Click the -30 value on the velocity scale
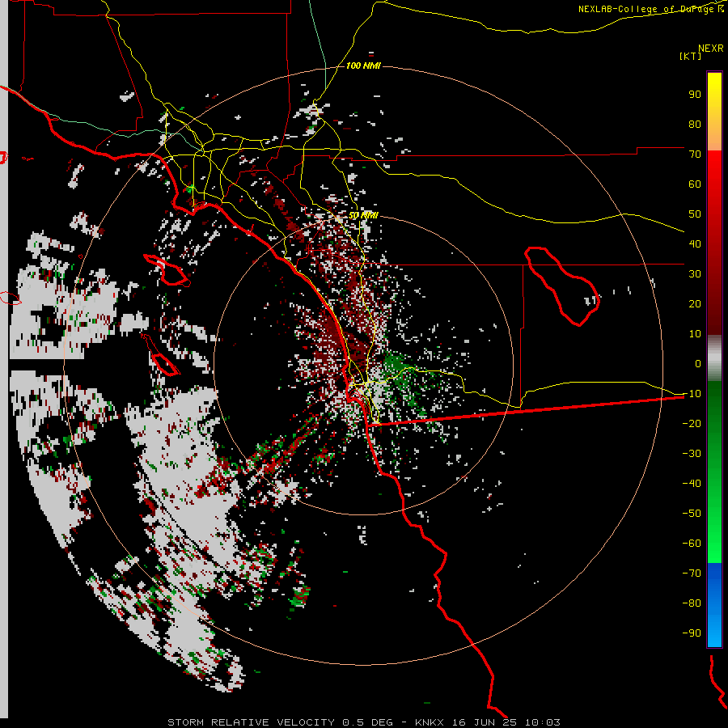 click(692, 454)
